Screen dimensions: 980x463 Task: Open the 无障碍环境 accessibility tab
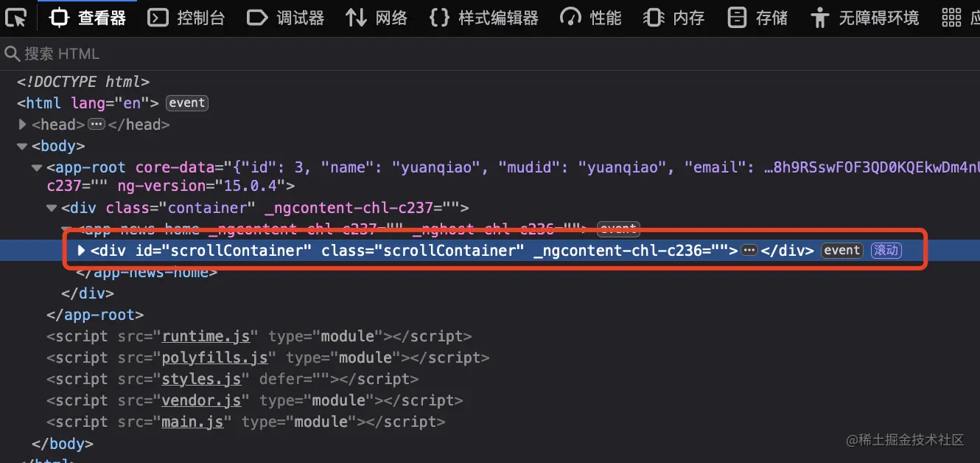pos(865,18)
